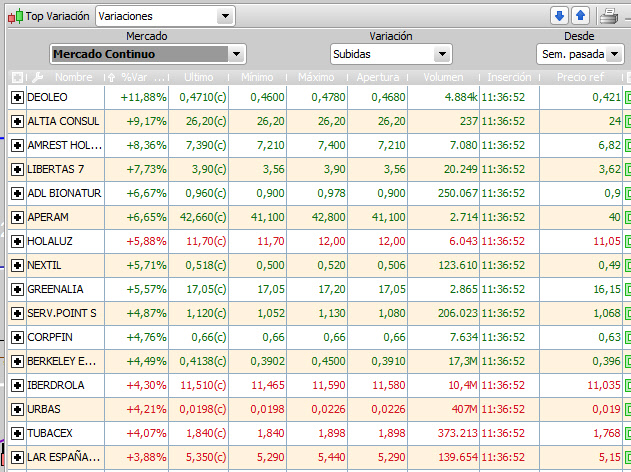Sort by the %Var column header
The height and width of the screenshot is (472, 631).
pyautogui.click(x=143, y=77)
